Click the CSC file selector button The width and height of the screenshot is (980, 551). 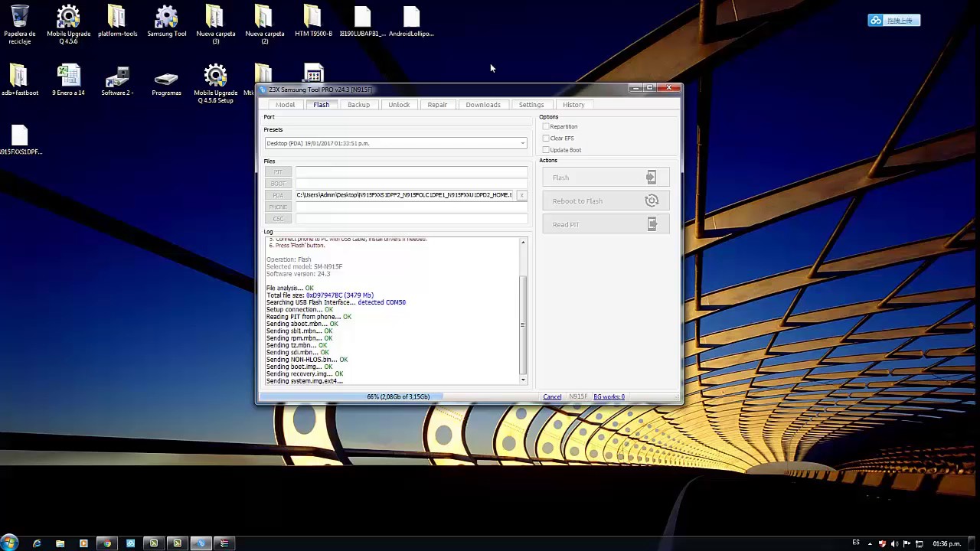(278, 219)
